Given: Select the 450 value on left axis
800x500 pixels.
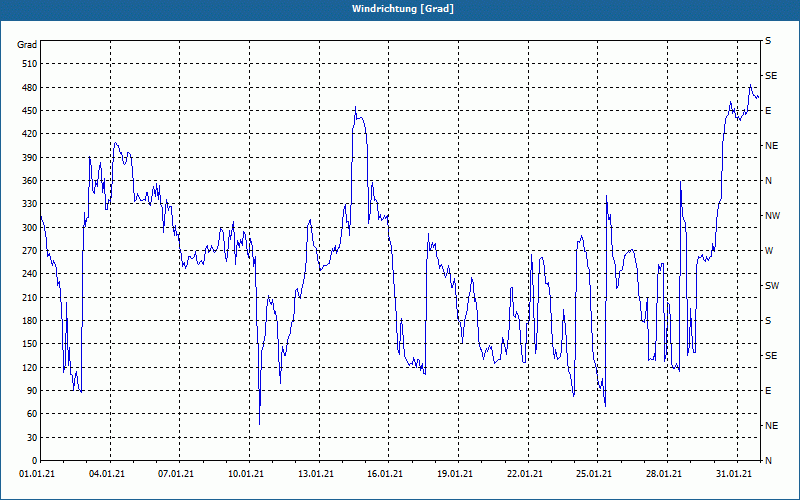Looking at the screenshot, I should click(30, 111).
